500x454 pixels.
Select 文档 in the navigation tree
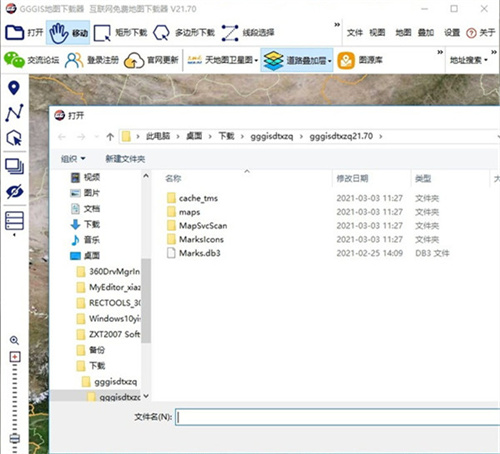pos(85,209)
